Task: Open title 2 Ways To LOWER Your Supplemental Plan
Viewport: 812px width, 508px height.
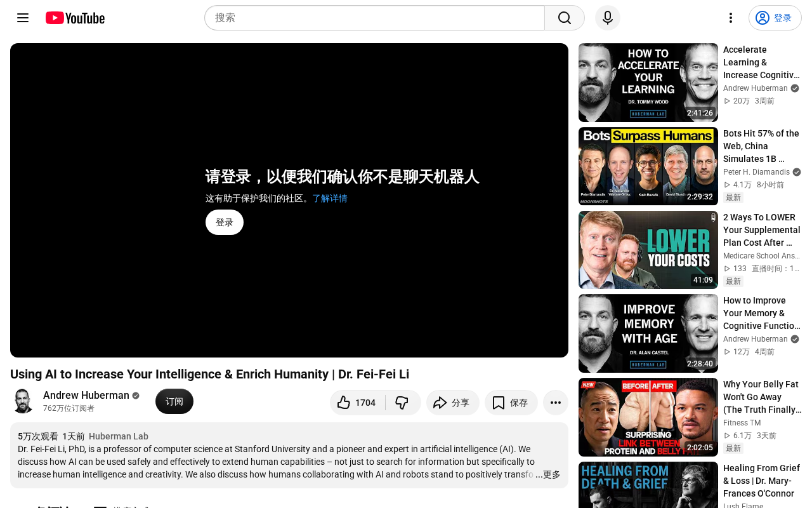Action: tap(762, 230)
